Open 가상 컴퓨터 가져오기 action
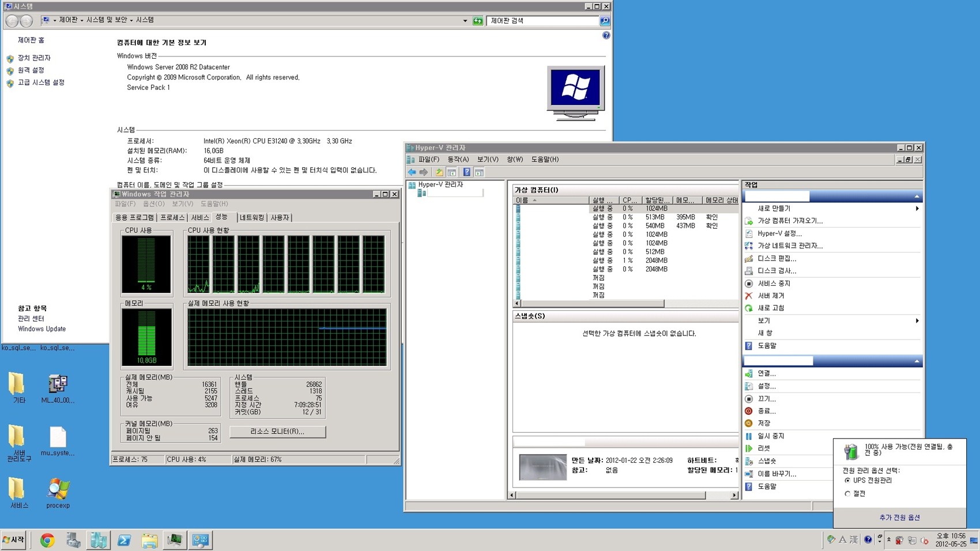The height and width of the screenshot is (551, 980). coord(790,221)
